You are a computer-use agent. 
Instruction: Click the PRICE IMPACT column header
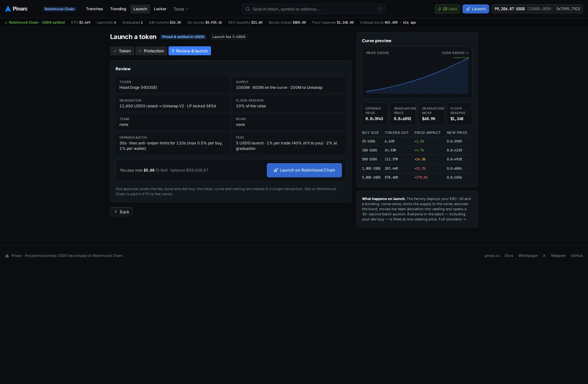427,133
